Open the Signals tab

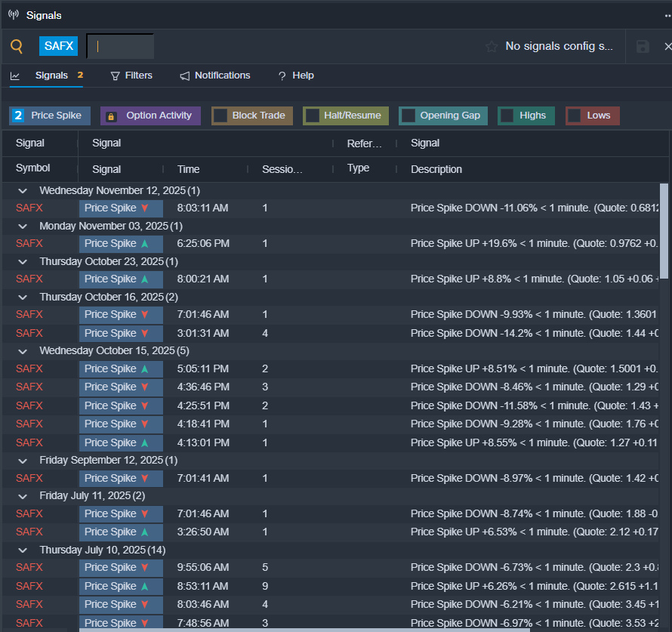[x=51, y=76]
